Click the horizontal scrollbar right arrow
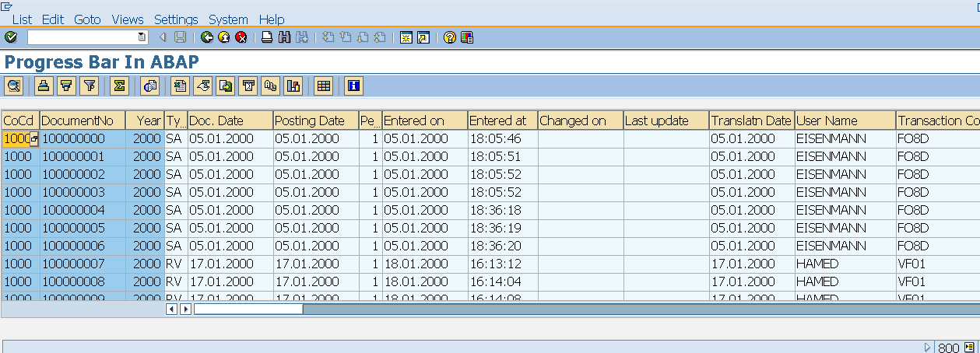980x353 pixels. click(185, 309)
